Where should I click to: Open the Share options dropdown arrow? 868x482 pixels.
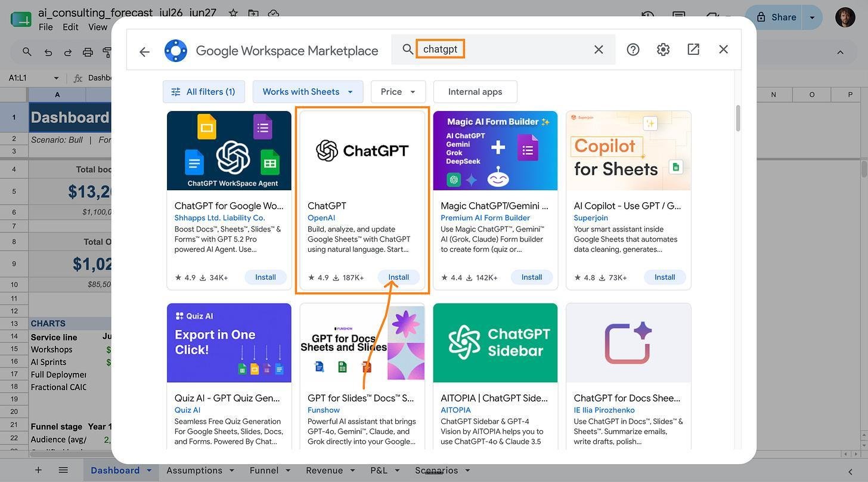point(812,17)
